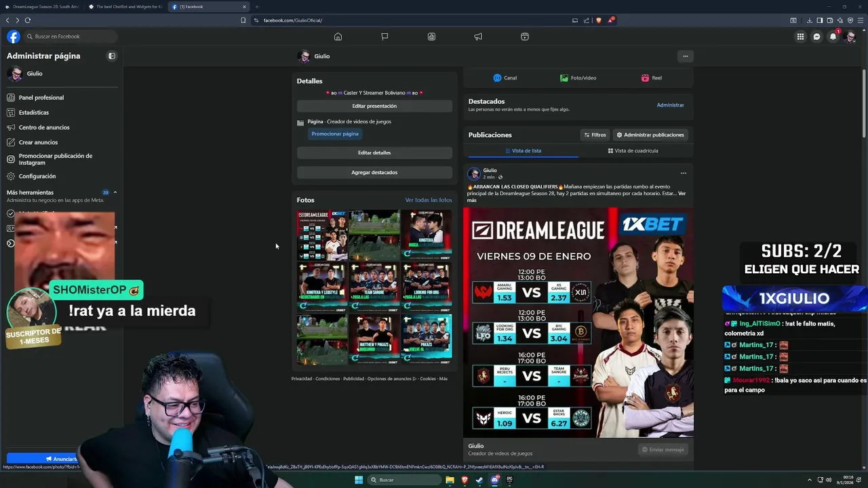
Task: Open Estadísticas in the sidebar
Action: [61, 113]
